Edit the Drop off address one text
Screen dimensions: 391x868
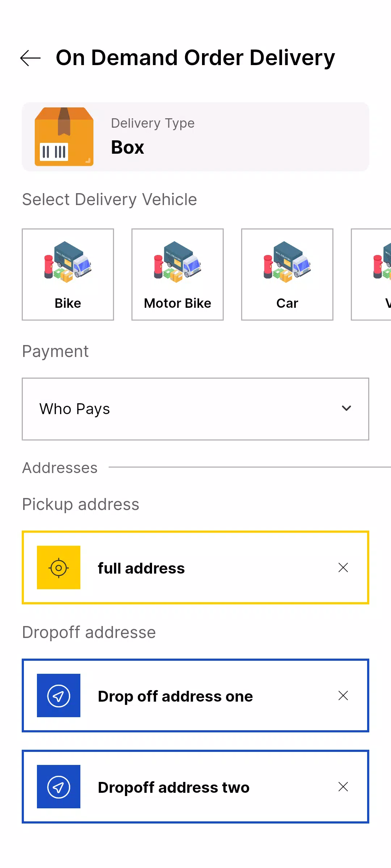(175, 696)
